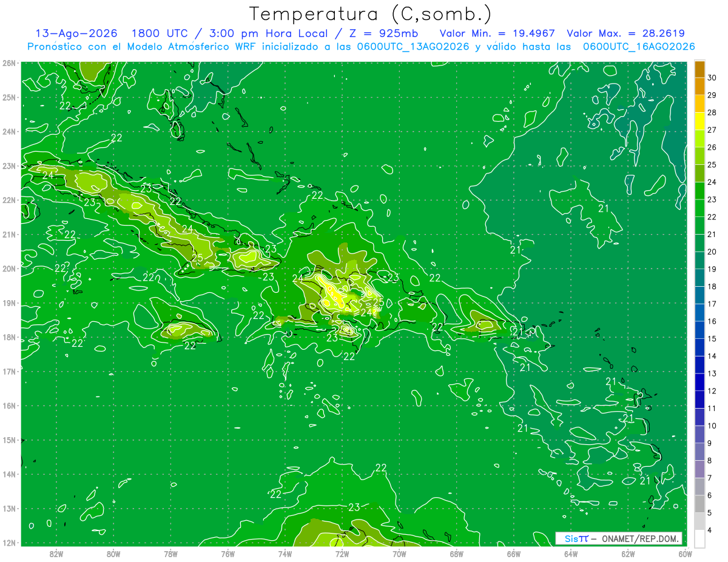Click the "ONAMET/REP.DOM." credit label
The width and height of the screenshot is (728, 562).
coord(640,538)
